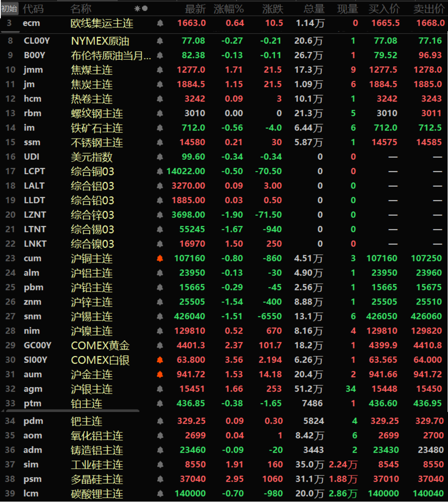The width and height of the screenshot is (448, 502).
Task: Click the ask price 140040
Action: pos(428,494)
